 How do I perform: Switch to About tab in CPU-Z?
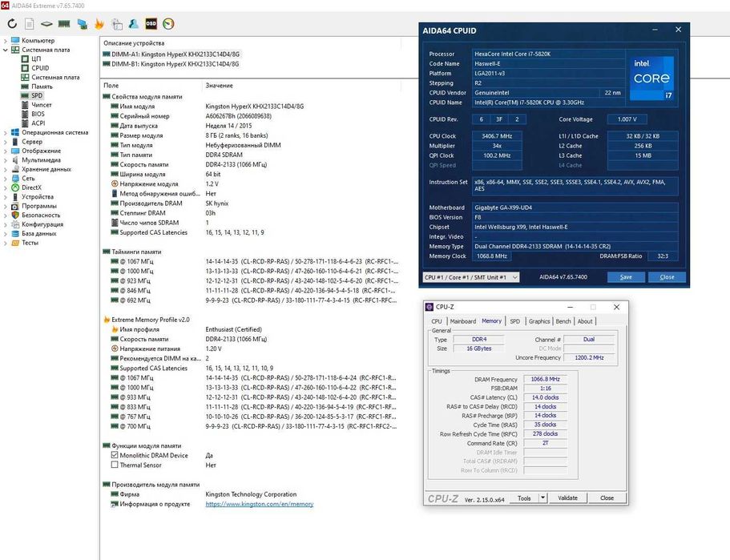585,321
